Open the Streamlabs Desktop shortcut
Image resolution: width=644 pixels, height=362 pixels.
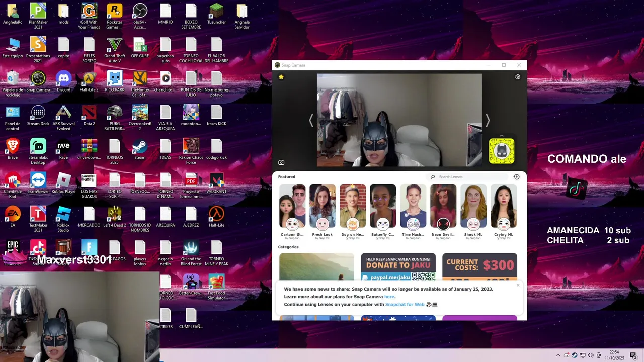click(x=38, y=152)
